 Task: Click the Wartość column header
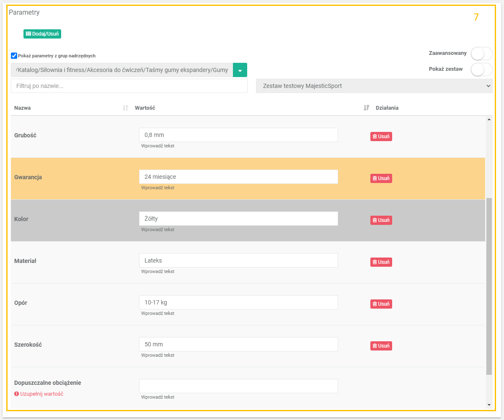click(145, 108)
